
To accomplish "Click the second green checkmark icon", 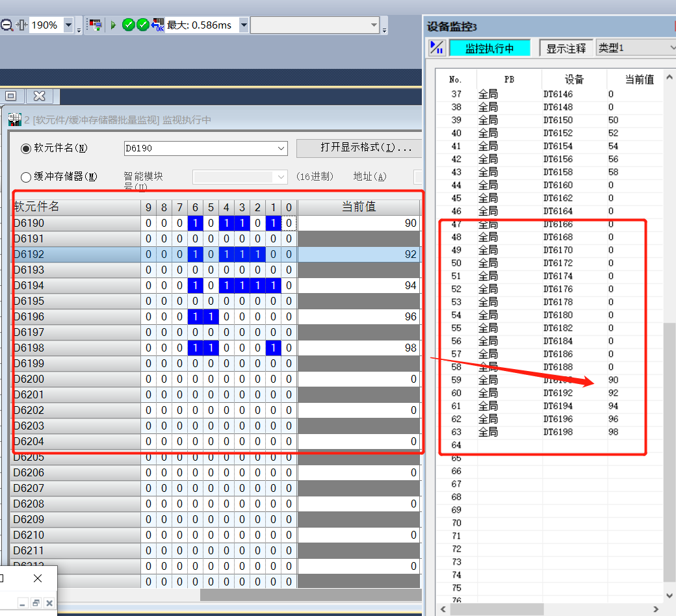I will point(142,25).
